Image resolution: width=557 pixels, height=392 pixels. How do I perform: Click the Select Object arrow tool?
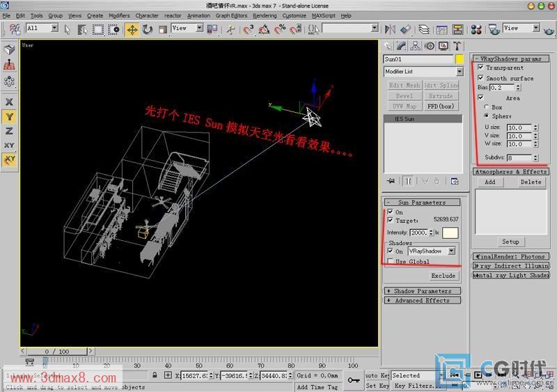click(67, 29)
